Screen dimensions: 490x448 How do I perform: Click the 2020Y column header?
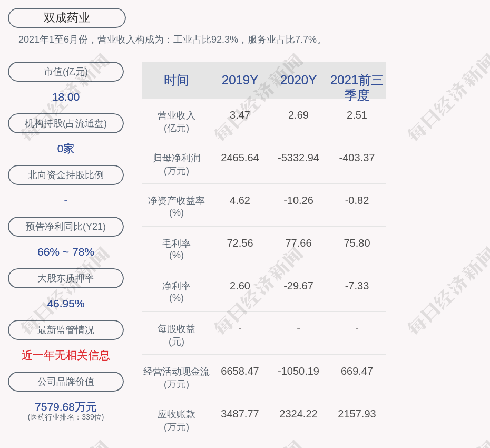(x=298, y=80)
